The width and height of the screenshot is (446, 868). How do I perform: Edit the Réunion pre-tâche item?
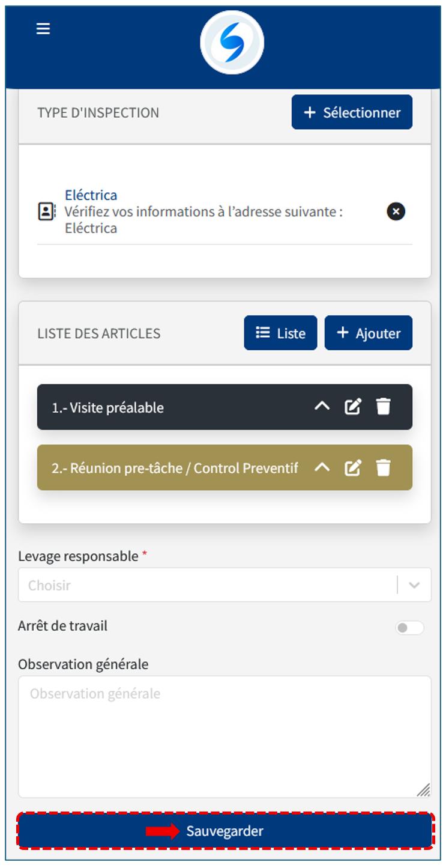(353, 468)
